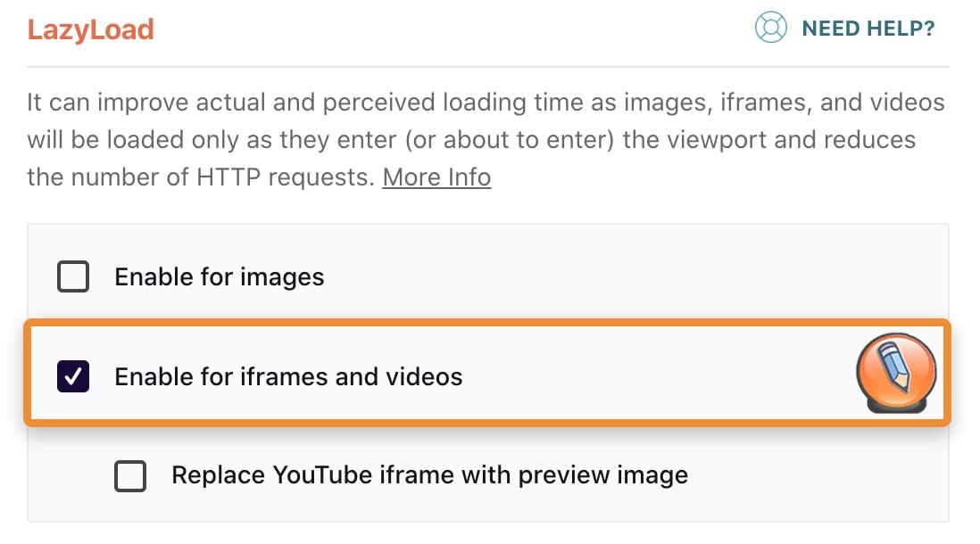Click the white checkmark in the checked box
The image size is (980, 544).
tap(73, 375)
